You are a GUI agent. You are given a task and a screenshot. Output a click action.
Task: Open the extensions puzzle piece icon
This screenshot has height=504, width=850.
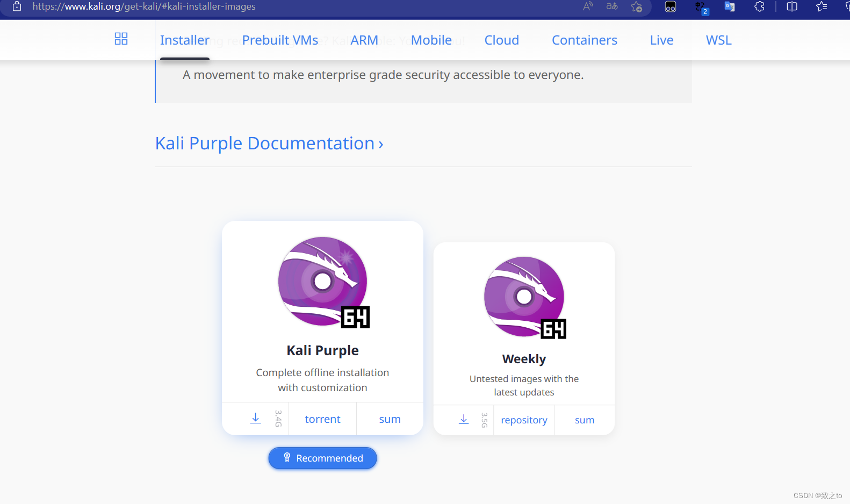pos(759,6)
